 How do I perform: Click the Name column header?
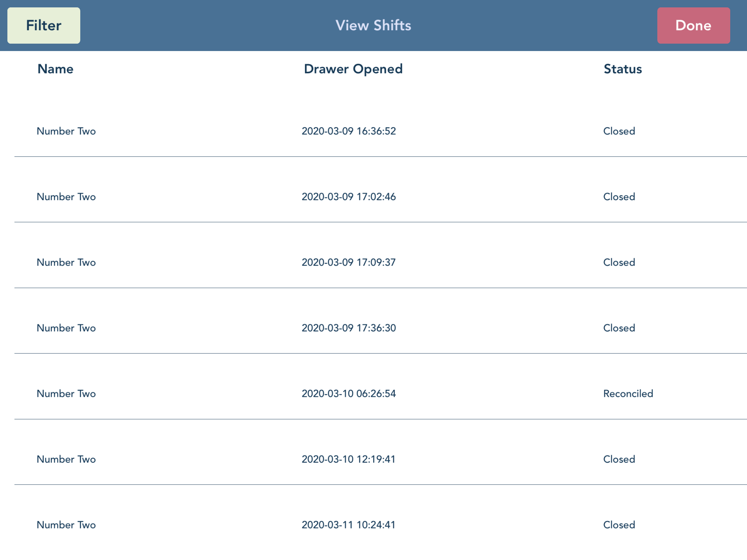(x=55, y=69)
